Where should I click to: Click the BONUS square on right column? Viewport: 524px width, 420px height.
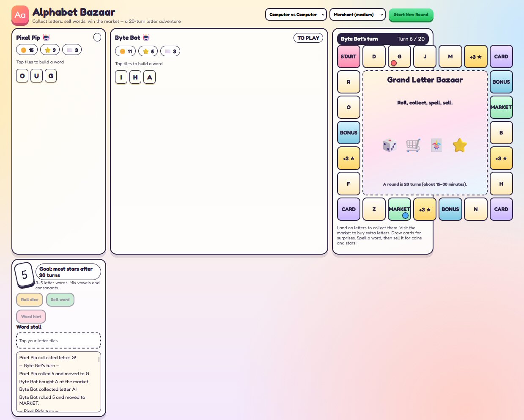pyautogui.click(x=501, y=82)
